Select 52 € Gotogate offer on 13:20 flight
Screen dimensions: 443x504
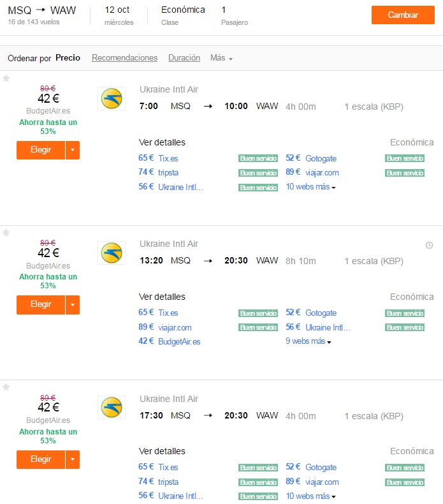point(311,313)
